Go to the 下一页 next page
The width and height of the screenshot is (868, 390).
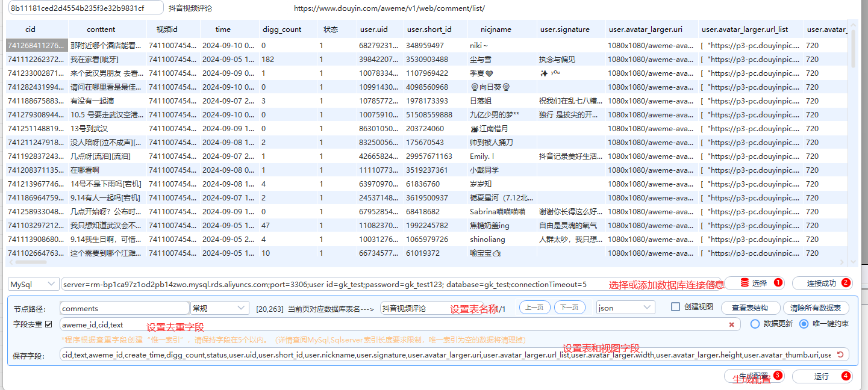pyautogui.click(x=569, y=308)
